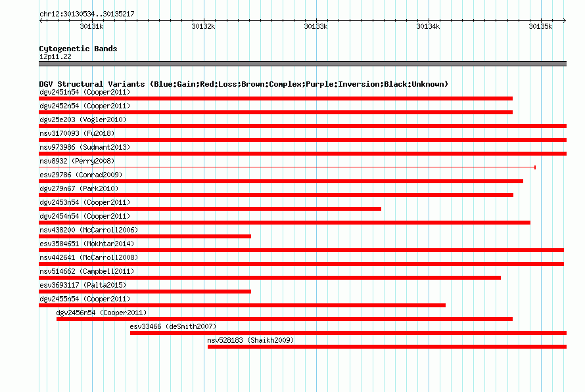Click the red bar under dgv25e203 (Vogler2010)

(302, 126)
